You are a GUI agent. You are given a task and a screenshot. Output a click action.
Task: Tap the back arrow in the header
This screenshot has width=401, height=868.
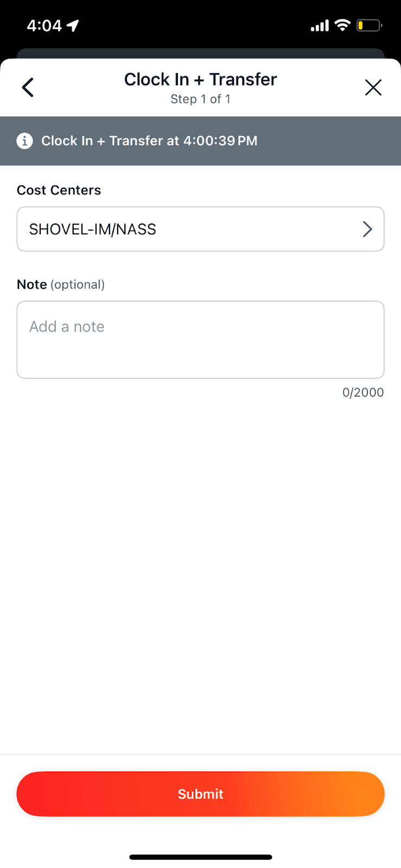click(x=28, y=87)
